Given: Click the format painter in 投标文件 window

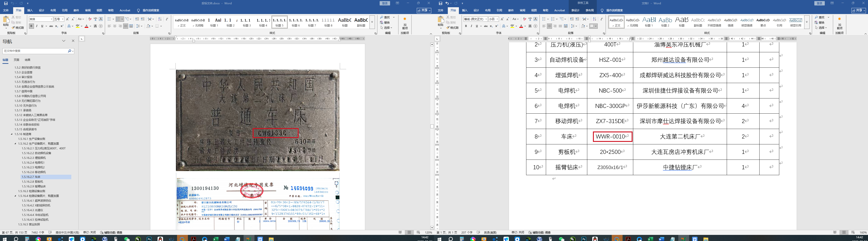Looking at the screenshot, I should [18, 28].
